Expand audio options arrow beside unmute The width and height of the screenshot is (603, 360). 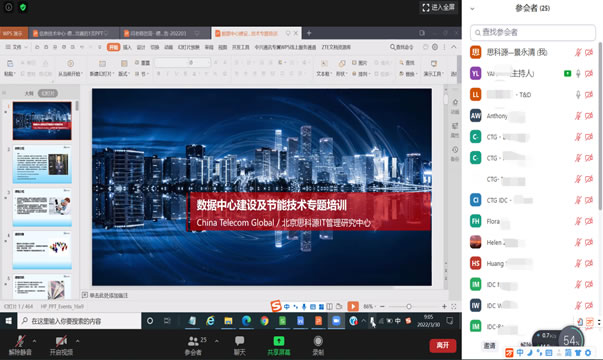34,341
